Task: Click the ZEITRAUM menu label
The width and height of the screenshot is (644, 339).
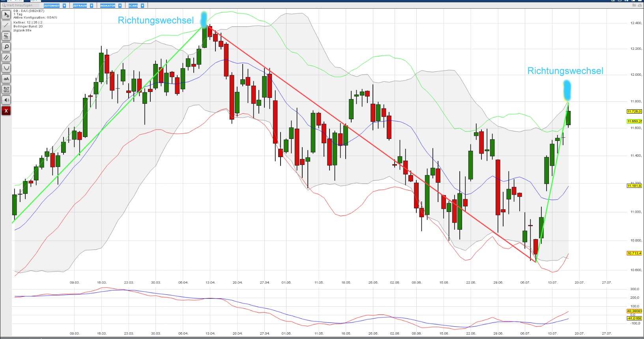Action: [80, 6]
